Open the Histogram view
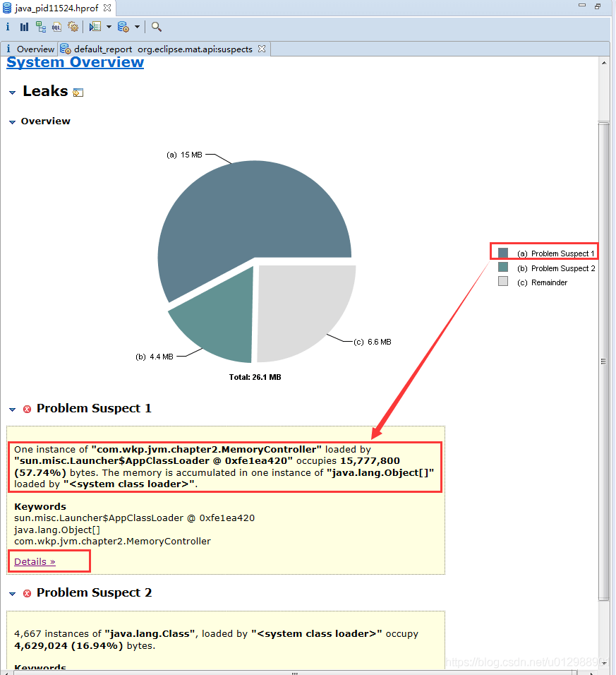 24,27
